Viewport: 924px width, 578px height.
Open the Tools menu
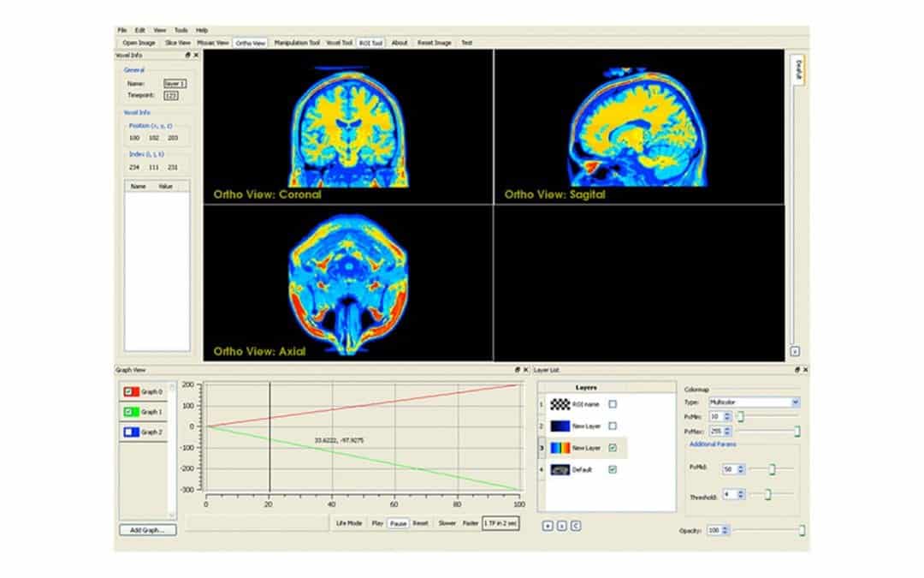tap(181, 30)
